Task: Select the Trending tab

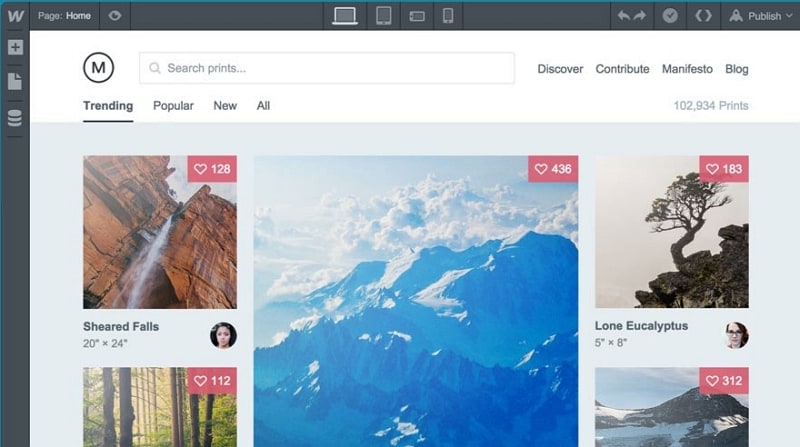Action: point(108,106)
